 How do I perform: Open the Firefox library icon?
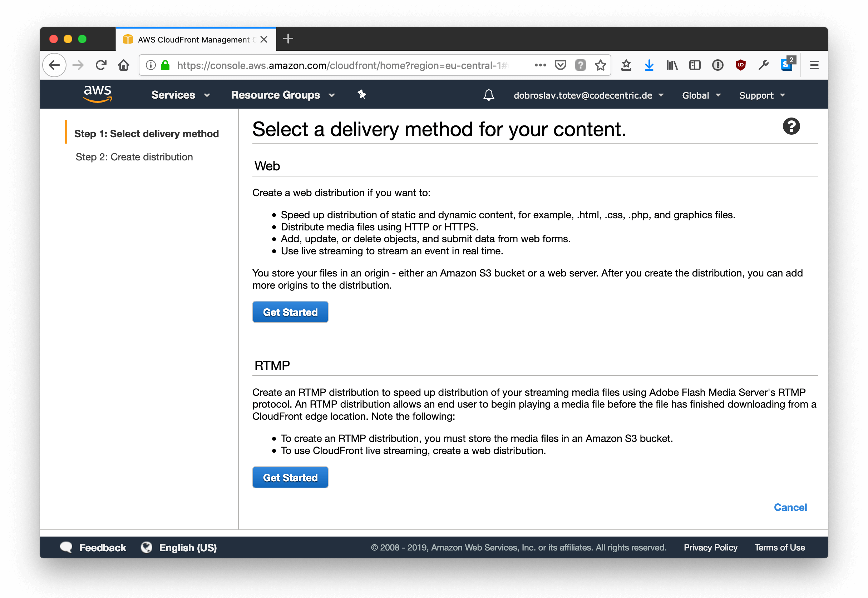[x=672, y=65]
